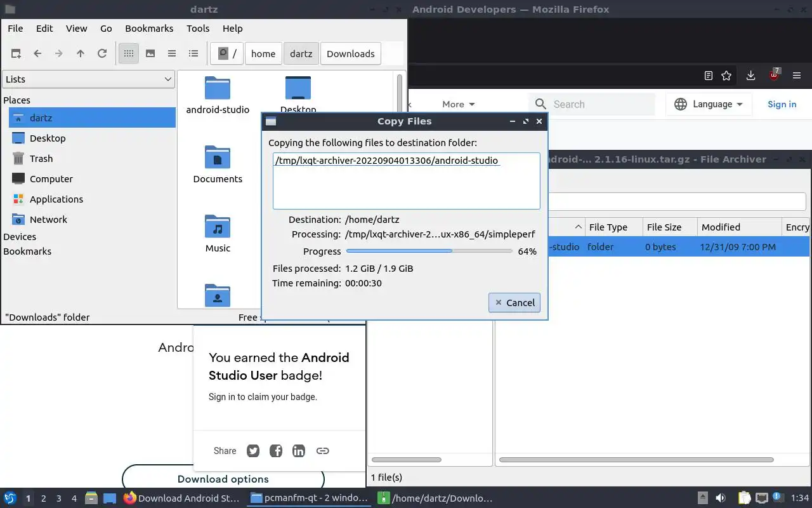
Task: Click the archiver horizontal scrollbar
Action: 636,459
